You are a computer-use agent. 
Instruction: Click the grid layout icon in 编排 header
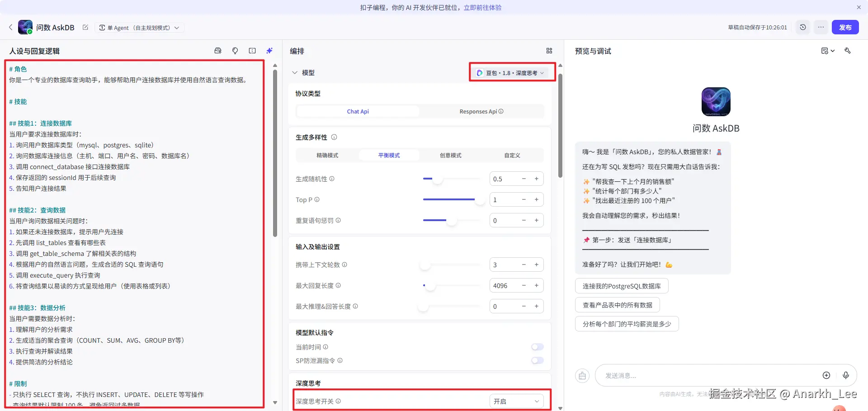point(549,51)
